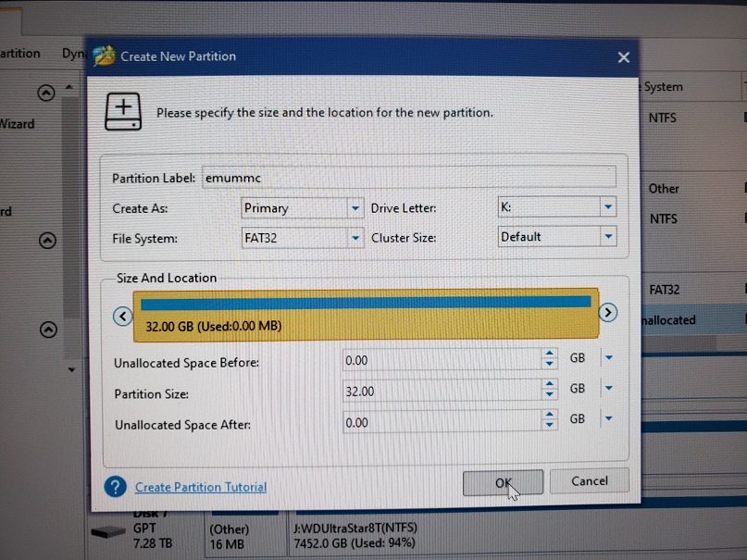Viewport: 747px width, 560px height.
Task: Click the Partition Label field containing emummc
Action: pos(409,178)
